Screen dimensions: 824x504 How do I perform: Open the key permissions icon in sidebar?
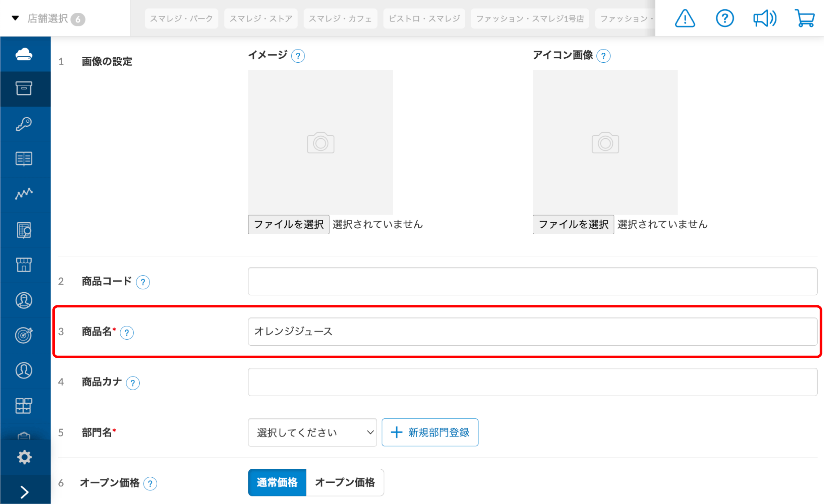click(x=25, y=124)
